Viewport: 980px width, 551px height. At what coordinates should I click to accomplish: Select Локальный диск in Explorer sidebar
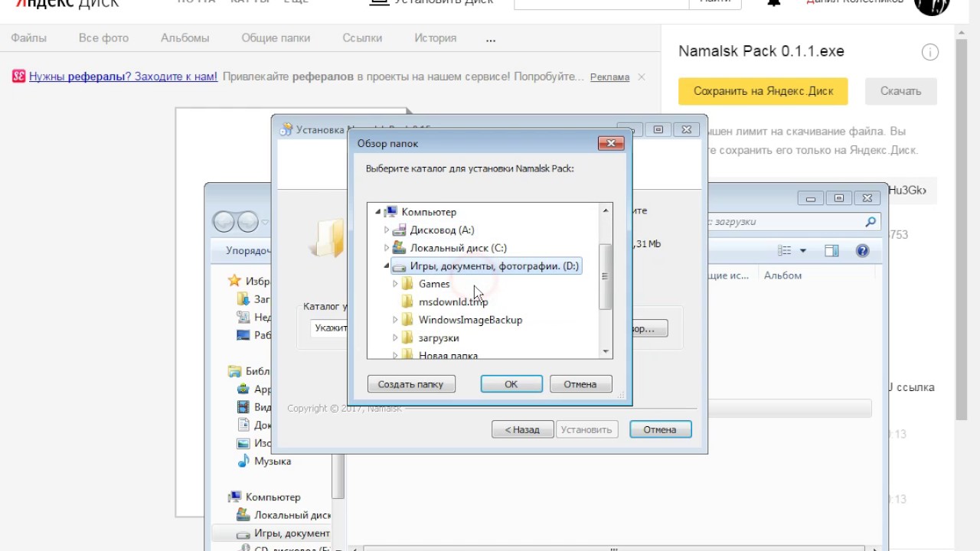pos(292,516)
